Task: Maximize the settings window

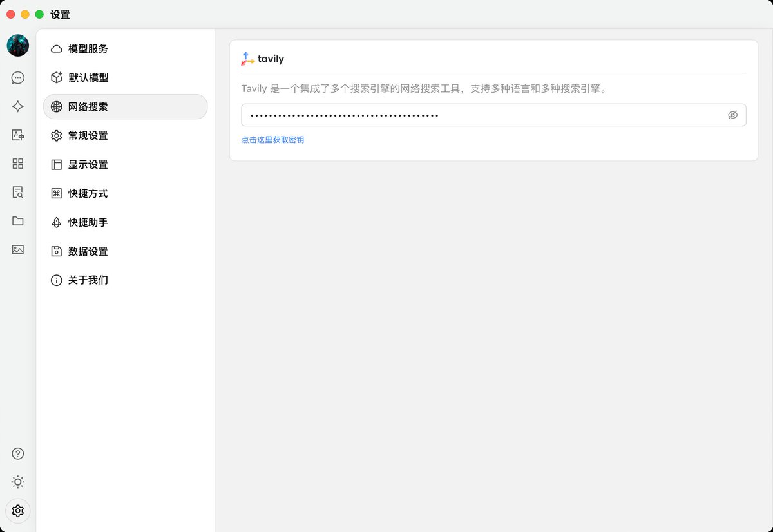Action: coord(39,14)
